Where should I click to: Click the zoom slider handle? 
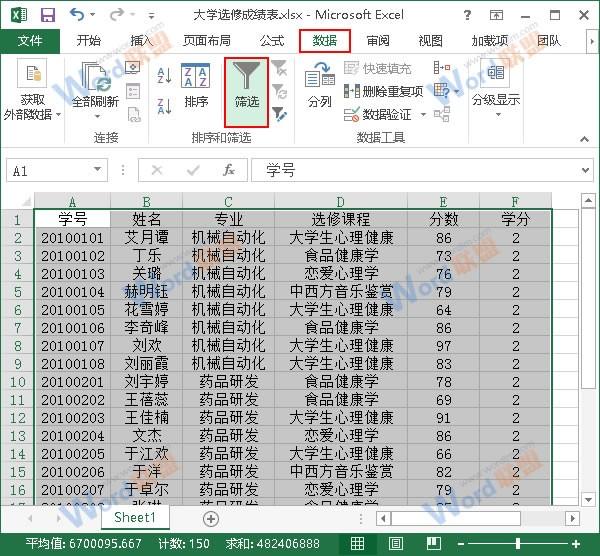point(518,543)
